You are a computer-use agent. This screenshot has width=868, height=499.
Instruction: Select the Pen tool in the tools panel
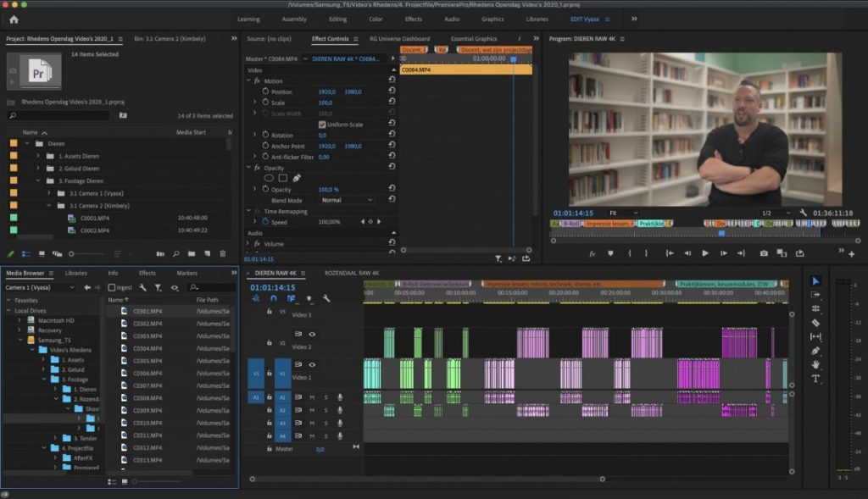click(815, 351)
